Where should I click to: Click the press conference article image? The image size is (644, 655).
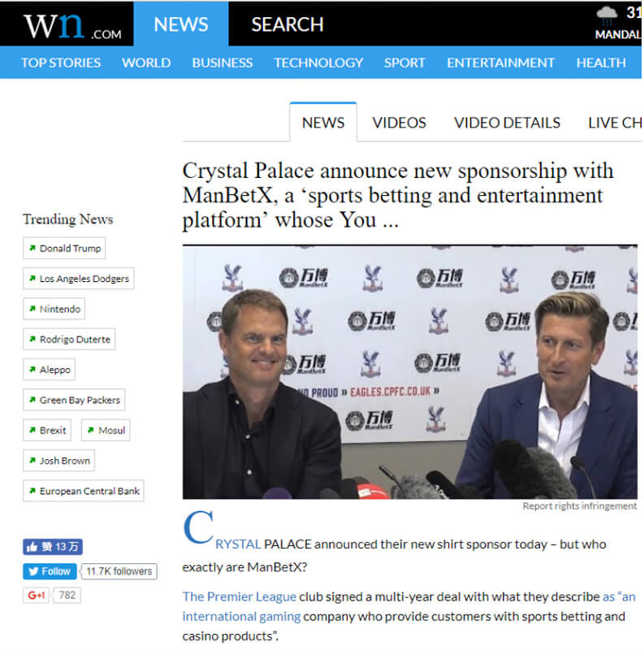pyautogui.click(x=409, y=372)
